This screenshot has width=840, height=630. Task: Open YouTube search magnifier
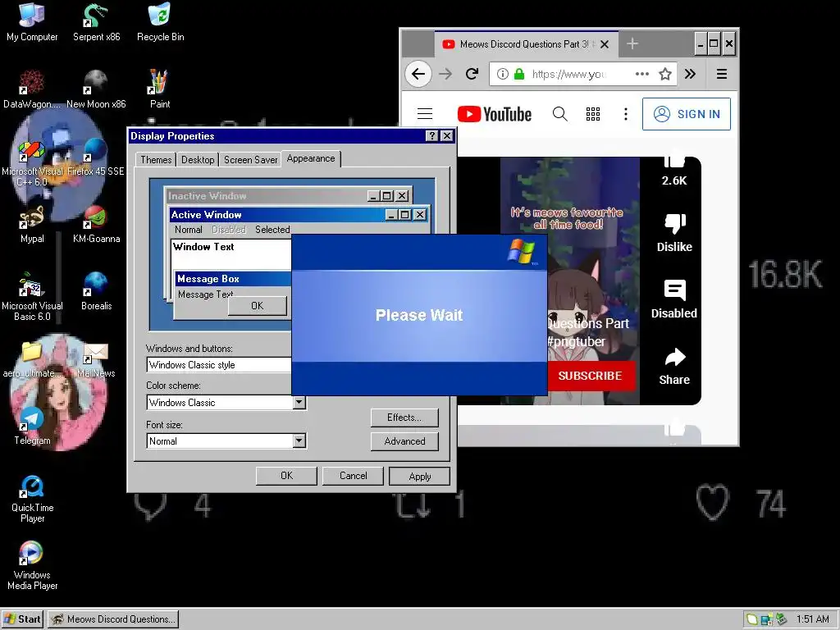pos(559,113)
